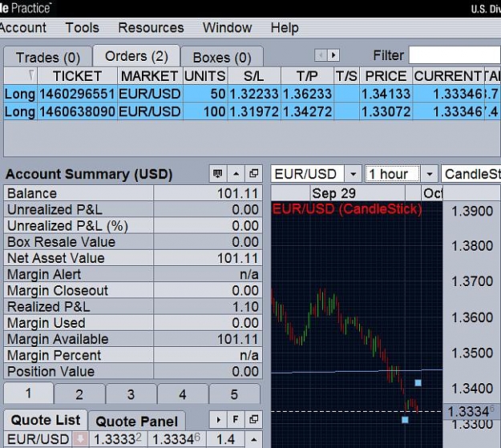501x448 pixels.
Task: Sort by UNITS column header
Action: click(205, 76)
